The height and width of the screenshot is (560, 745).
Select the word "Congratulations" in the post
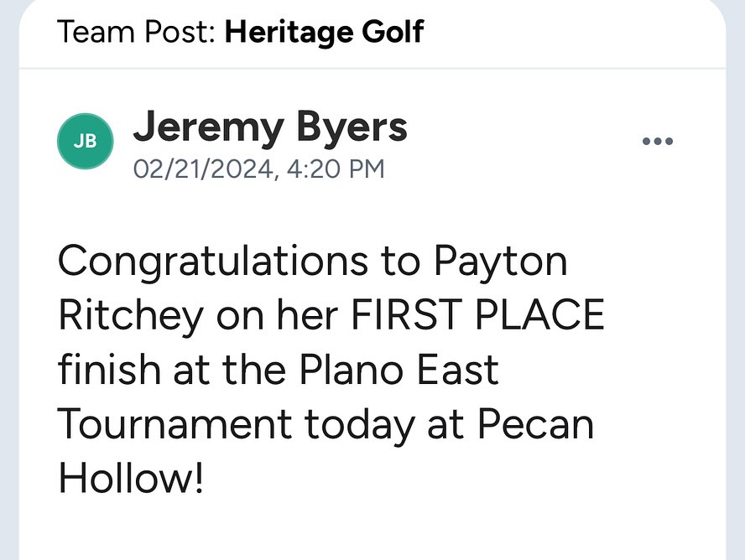pos(213,262)
